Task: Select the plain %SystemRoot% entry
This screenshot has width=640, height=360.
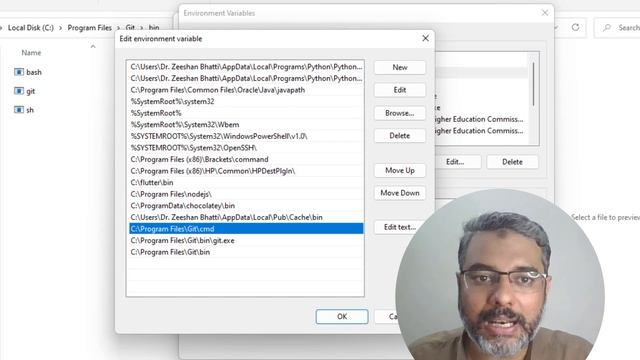Action: [246, 113]
